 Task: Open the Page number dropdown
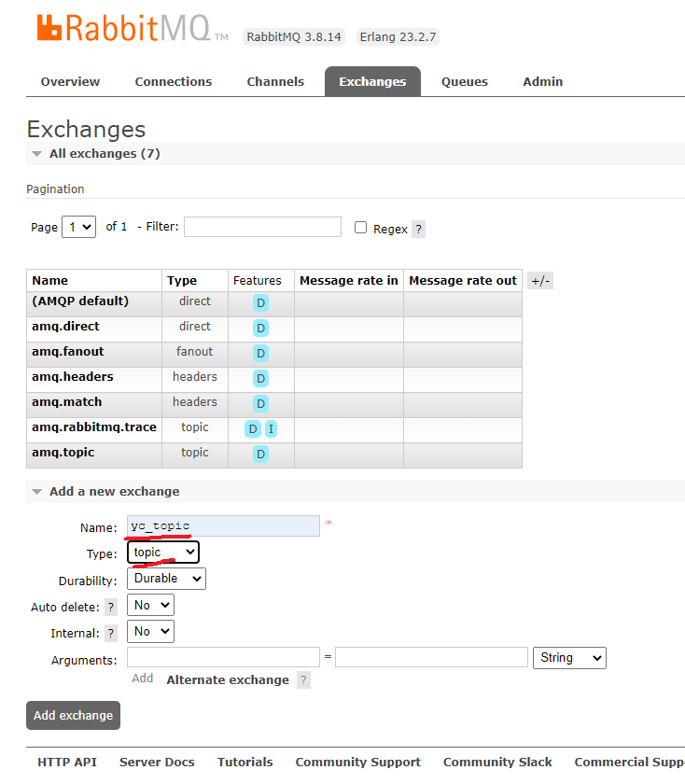[x=79, y=227]
